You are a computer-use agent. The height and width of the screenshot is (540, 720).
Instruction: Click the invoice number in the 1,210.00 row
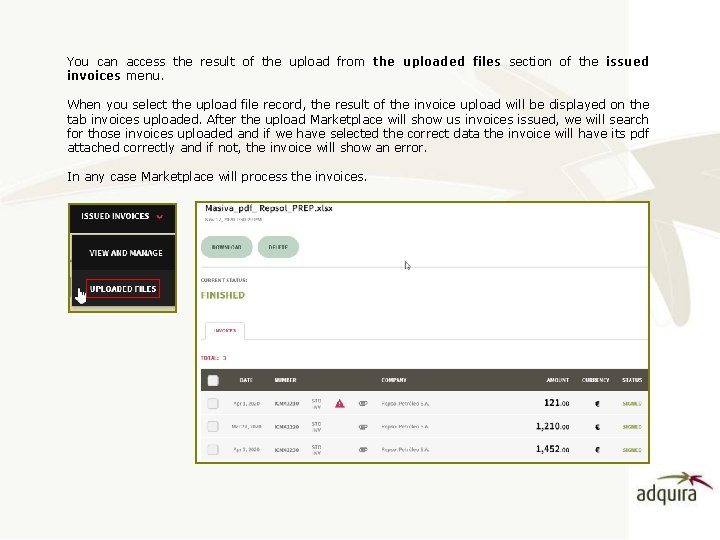(287, 427)
